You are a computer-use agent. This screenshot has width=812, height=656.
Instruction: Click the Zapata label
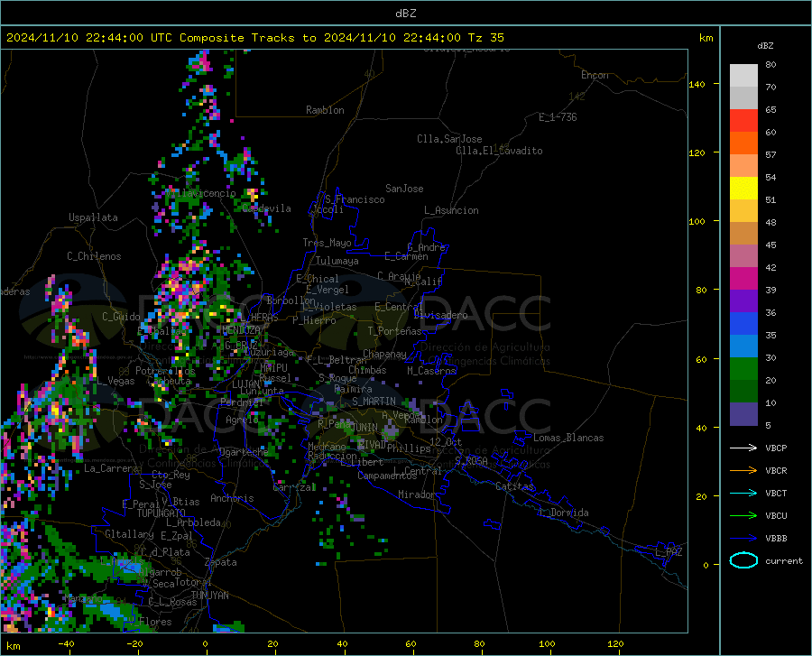coord(221,562)
